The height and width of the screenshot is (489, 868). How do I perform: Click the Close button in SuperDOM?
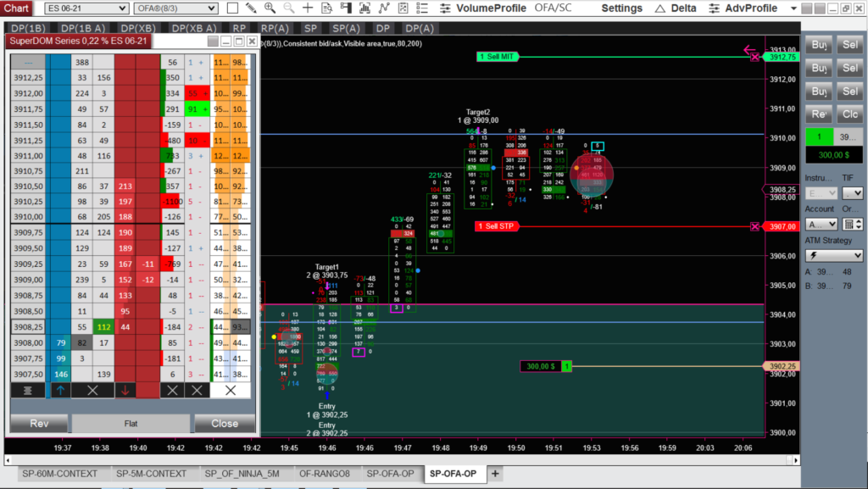(224, 423)
